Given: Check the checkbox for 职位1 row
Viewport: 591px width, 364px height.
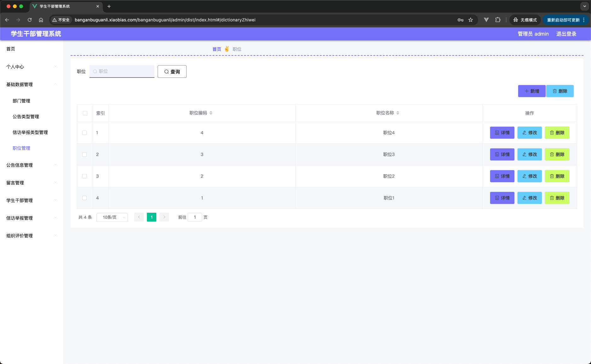Looking at the screenshot, I should point(84,198).
